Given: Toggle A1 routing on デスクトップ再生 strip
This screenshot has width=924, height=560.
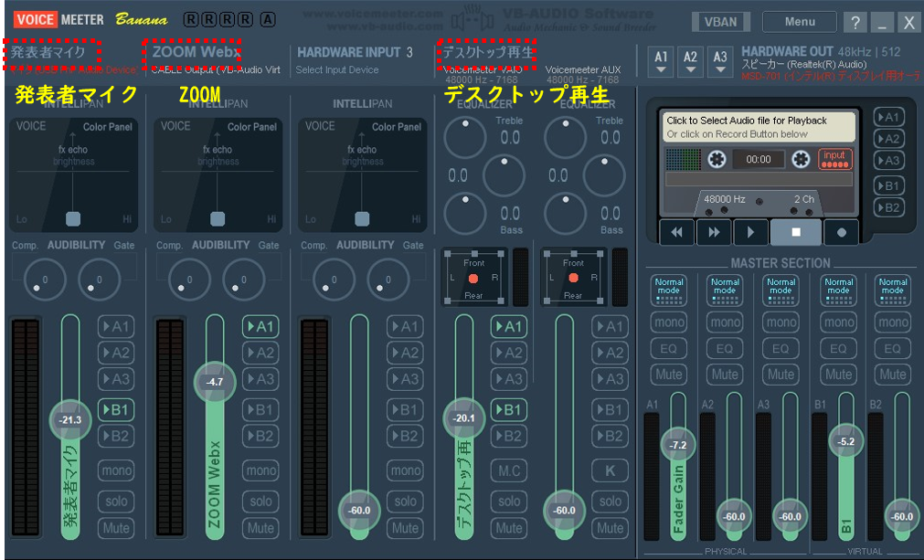Looking at the screenshot, I should pyautogui.click(x=508, y=327).
